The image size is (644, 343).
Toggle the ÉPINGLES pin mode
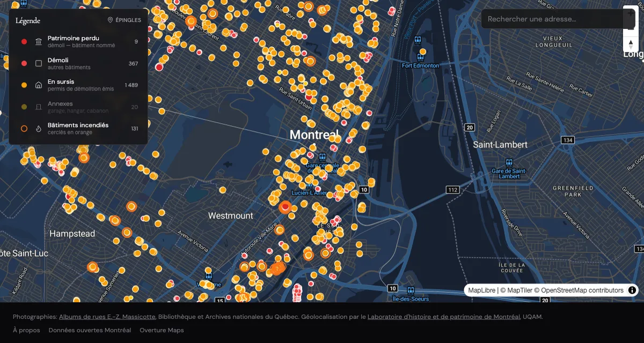point(125,20)
